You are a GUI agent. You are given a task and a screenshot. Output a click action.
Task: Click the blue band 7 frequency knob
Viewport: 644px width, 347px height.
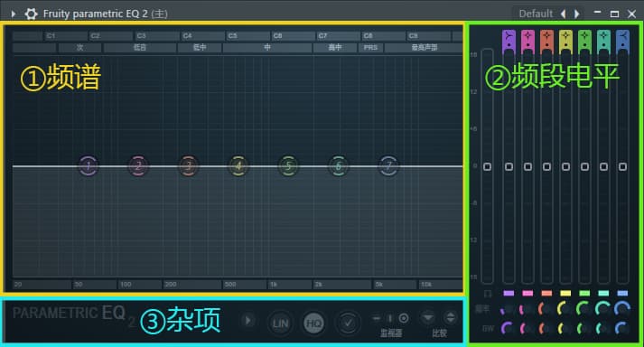pos(621,309)
